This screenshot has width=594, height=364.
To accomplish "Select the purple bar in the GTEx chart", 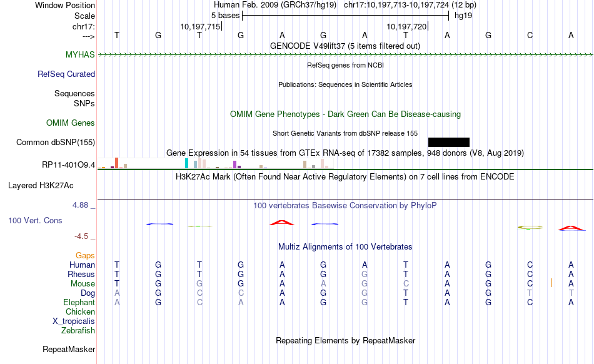I will pyautogui.click(x=235, y=164).
